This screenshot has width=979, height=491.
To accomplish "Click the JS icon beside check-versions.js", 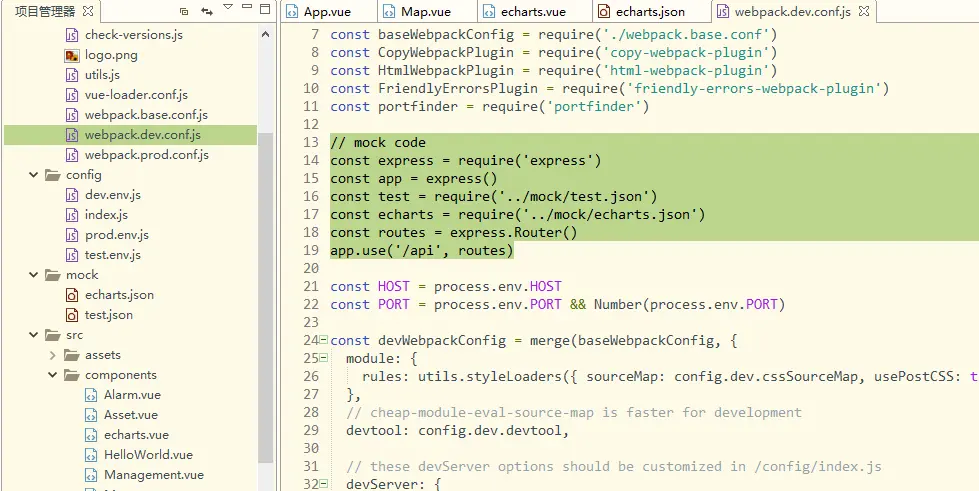I will pyautogui.click(x=72, y=35).
